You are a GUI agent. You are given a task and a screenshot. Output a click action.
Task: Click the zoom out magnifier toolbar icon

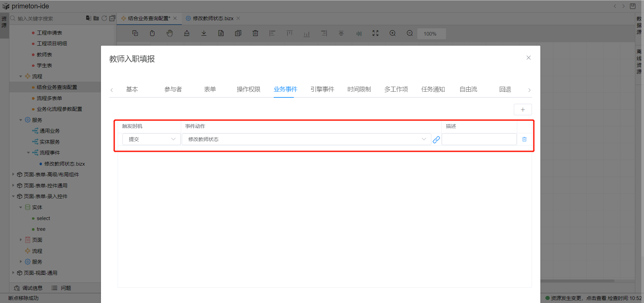click(410, 33)
